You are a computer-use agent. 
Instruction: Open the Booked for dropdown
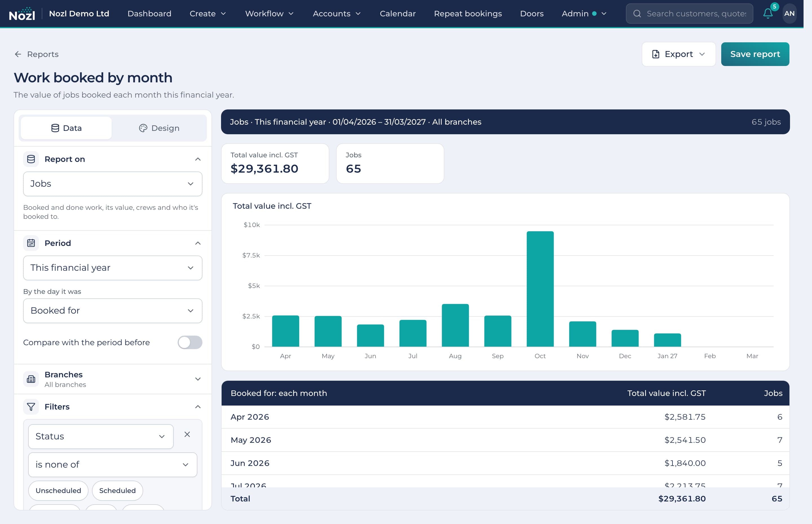click(x=112, y=311)
